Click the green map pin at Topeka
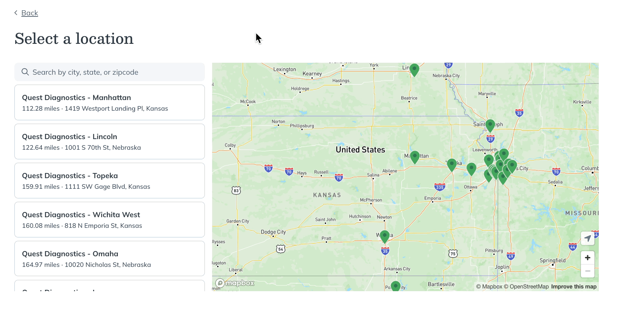This screenshot has width=644, height=333. tap(452, 165)
